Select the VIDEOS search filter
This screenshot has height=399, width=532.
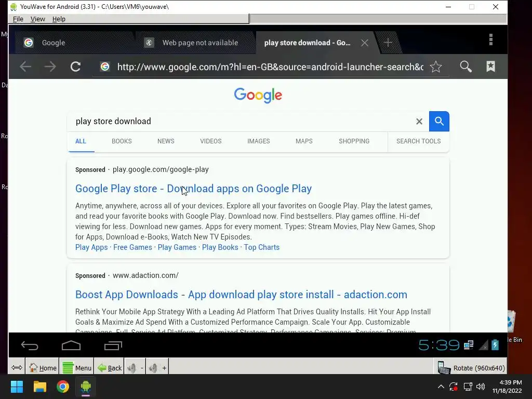(x=211, y=141)
